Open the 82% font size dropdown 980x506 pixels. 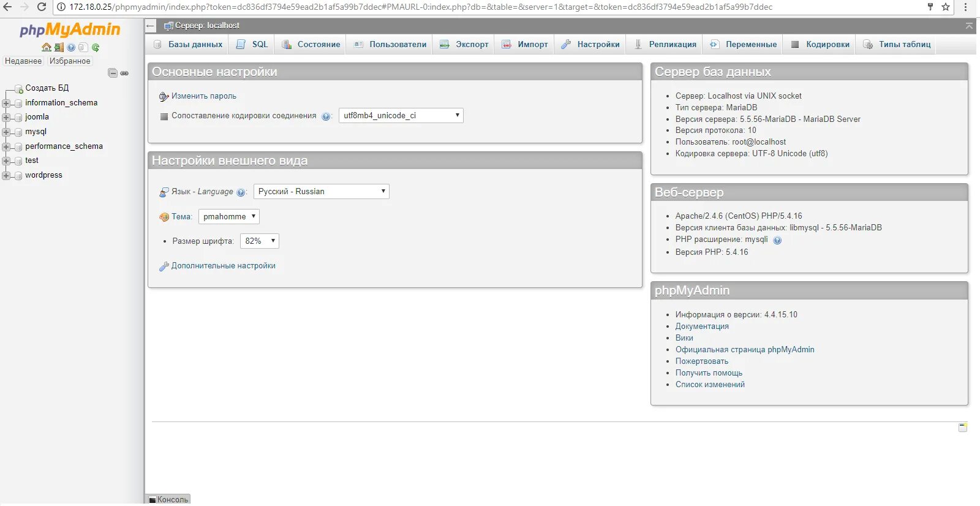pyautogui.click(x=260, y=241)
